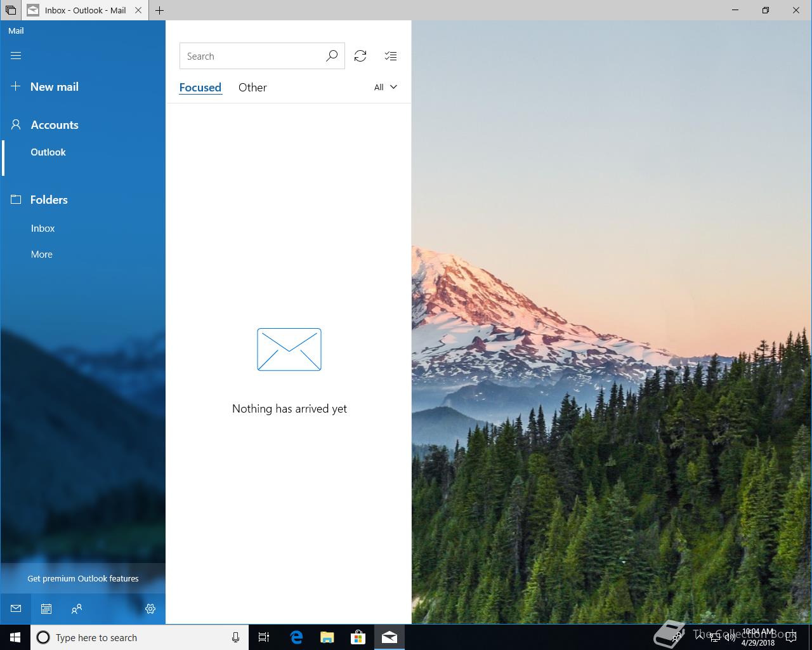Switch to the Other tab

point(252,88)
